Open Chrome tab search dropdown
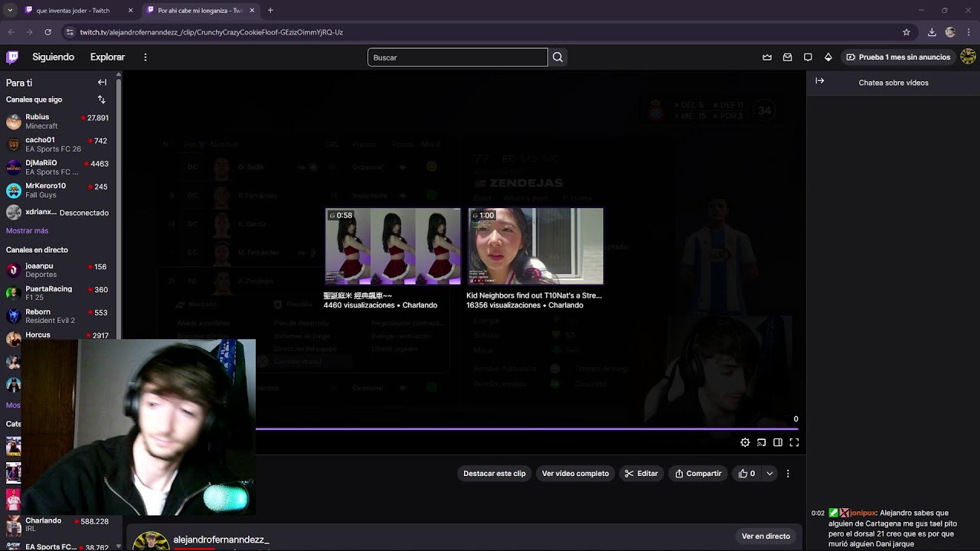980x551 pixels. pyautogui.click(x=9, y=10)
